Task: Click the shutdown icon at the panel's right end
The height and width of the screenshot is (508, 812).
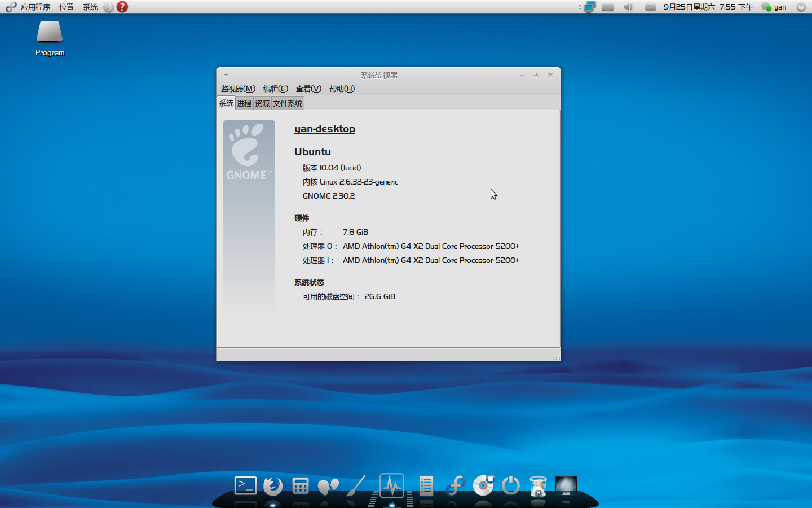Action: point(801,7)
